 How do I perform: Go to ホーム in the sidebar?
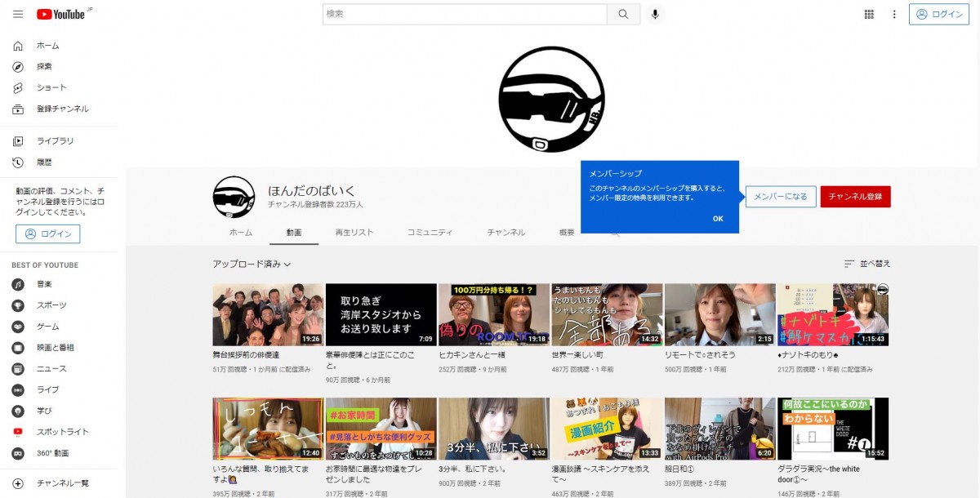[59, 46]
